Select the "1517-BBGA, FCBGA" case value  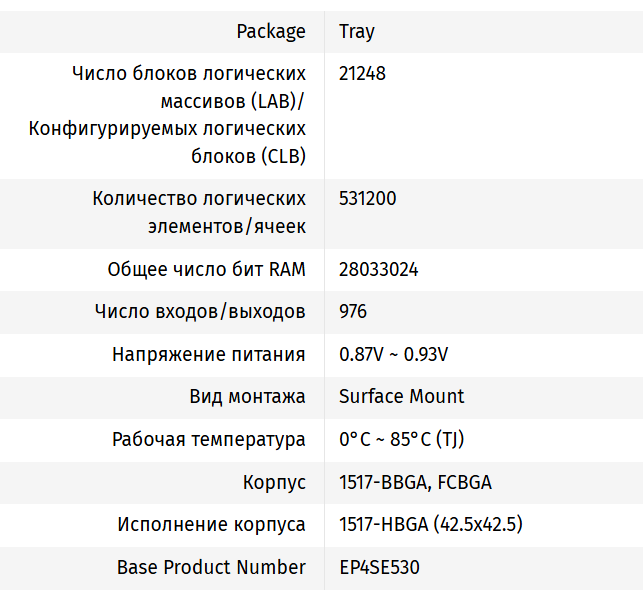click(x=415, y=482)
